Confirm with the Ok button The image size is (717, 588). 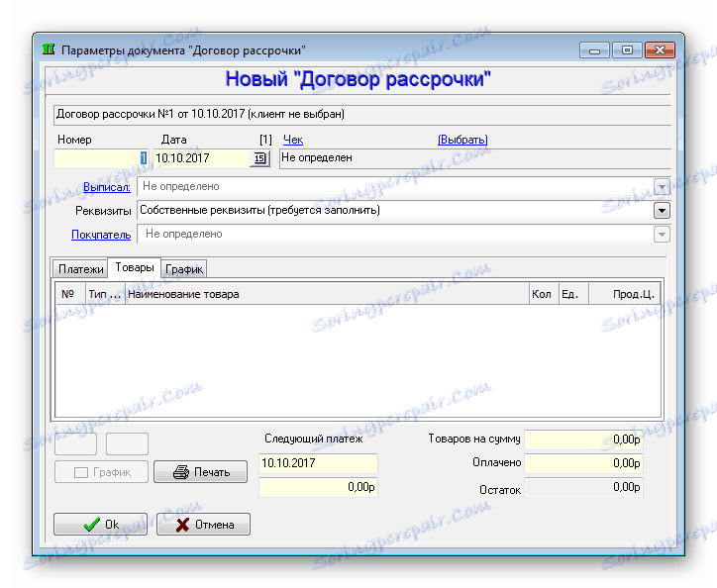pos(101,524)
